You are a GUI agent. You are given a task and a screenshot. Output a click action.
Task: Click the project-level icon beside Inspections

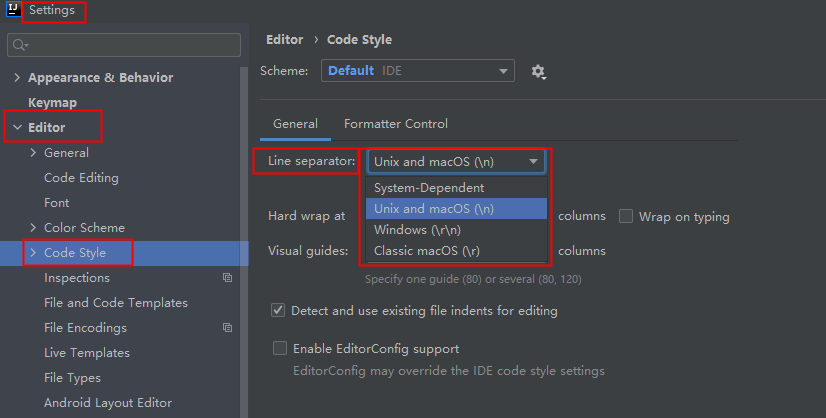pyautogui.click(x=228, y=277)
